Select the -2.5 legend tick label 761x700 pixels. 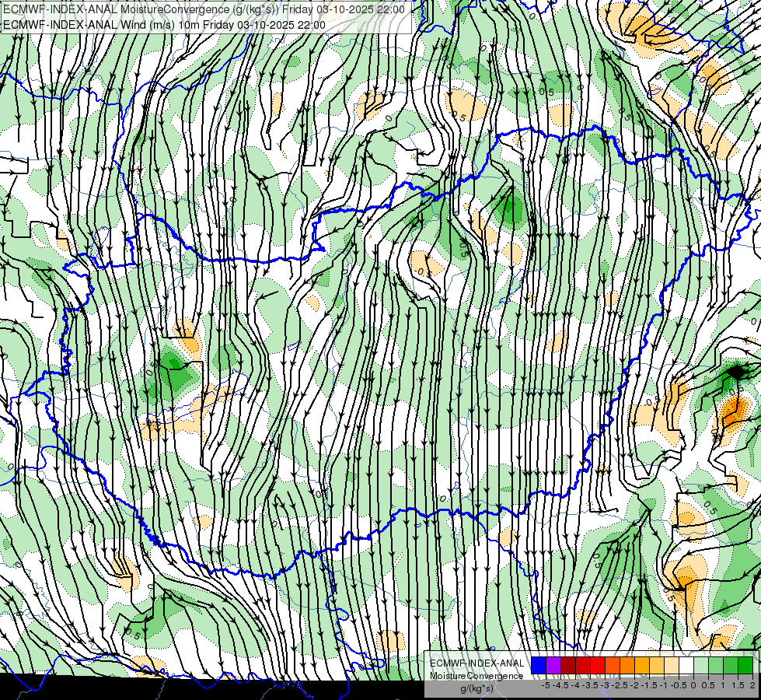pyautogui.click(x=620, y=685)
